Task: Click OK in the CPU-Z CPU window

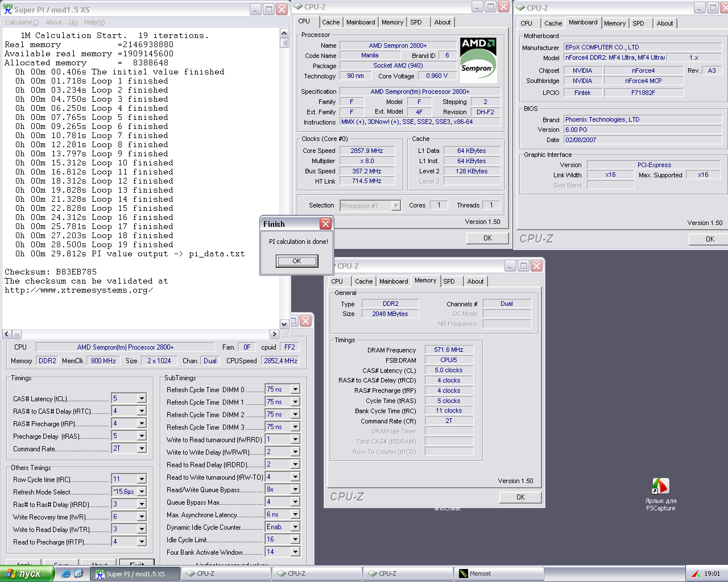Action: [487, 238]
